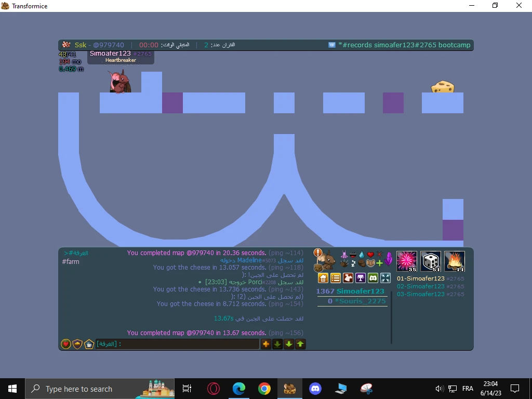532x399 pixels.
Task: Click the blue water drop emote icon
Action: coord(362,255)
